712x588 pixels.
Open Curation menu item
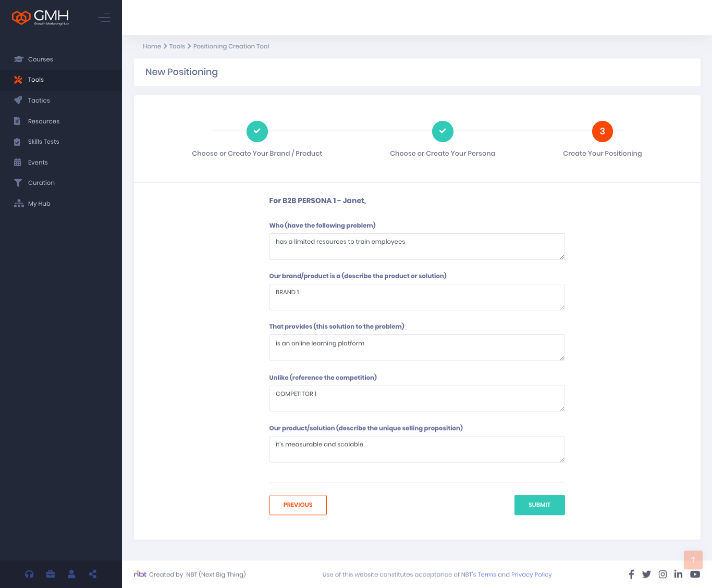(61, 183)
